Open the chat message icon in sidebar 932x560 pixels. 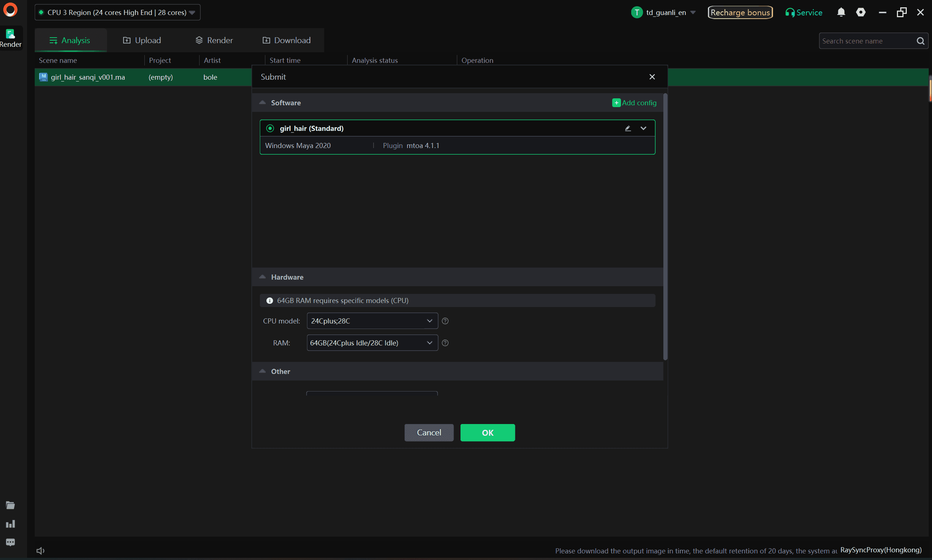click(x=11, y=542)
